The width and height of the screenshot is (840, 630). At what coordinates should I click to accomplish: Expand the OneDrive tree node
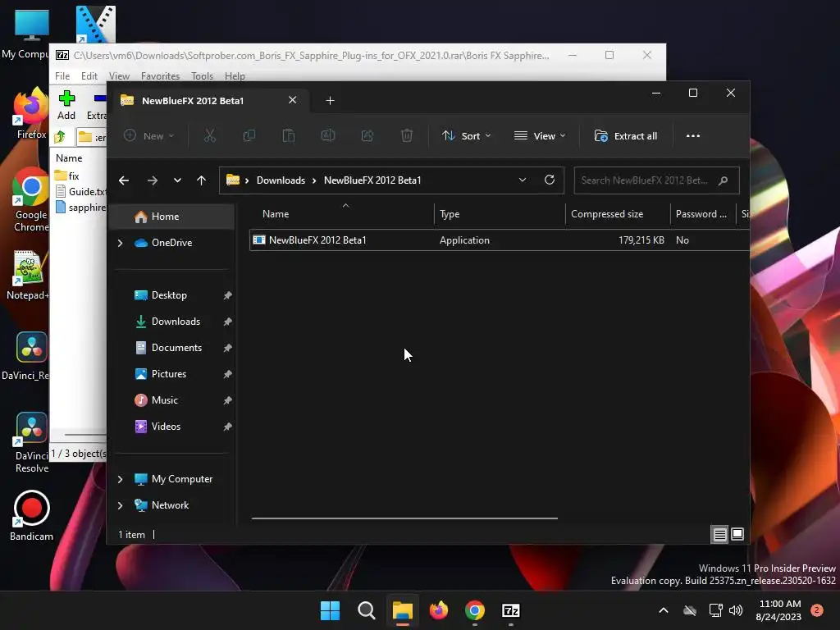click(120, 243)
